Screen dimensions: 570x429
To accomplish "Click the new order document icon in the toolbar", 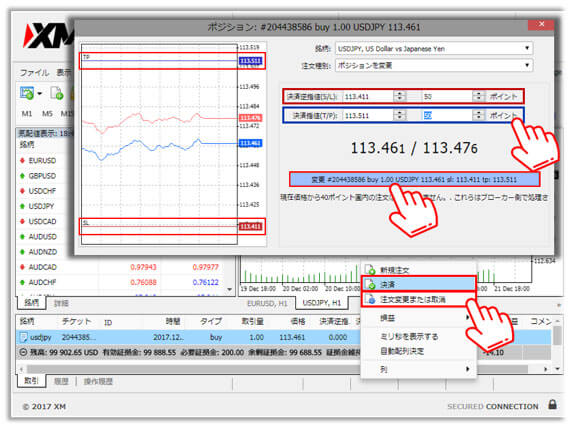I will point(57,93).
